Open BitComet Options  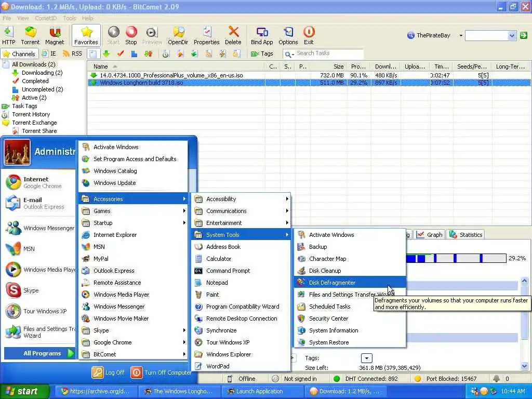point(288,35)
